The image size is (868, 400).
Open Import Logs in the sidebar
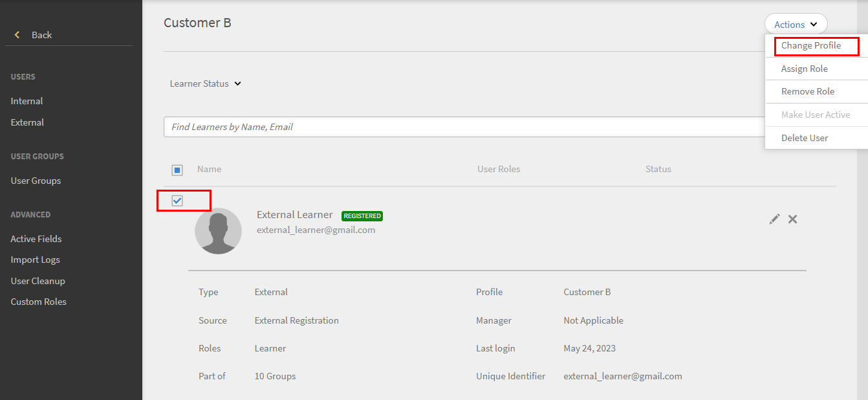click(x=35, y=260)
